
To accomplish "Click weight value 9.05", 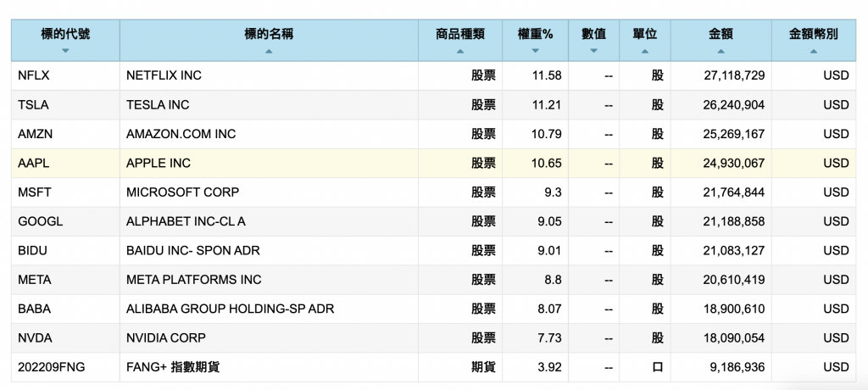I will coord(549,221).
